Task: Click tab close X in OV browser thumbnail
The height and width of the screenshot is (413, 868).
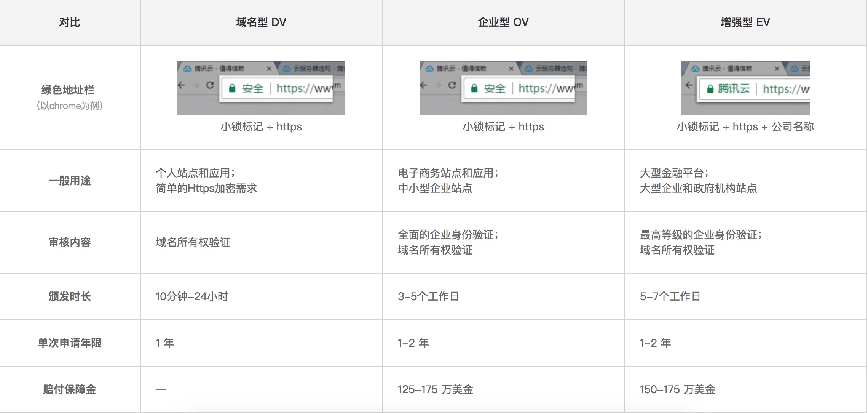Action: point(511,69)
